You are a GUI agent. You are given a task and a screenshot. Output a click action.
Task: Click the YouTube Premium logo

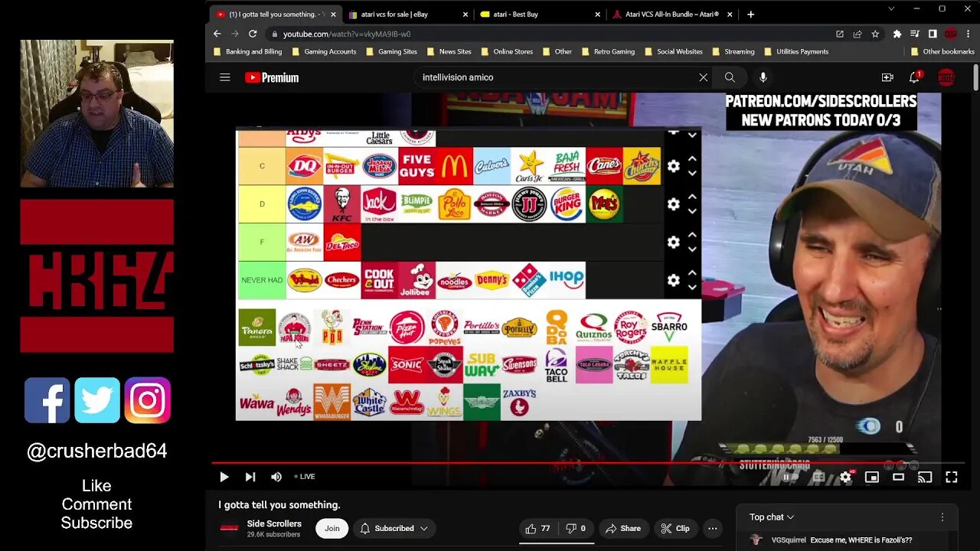coord(272,77)
